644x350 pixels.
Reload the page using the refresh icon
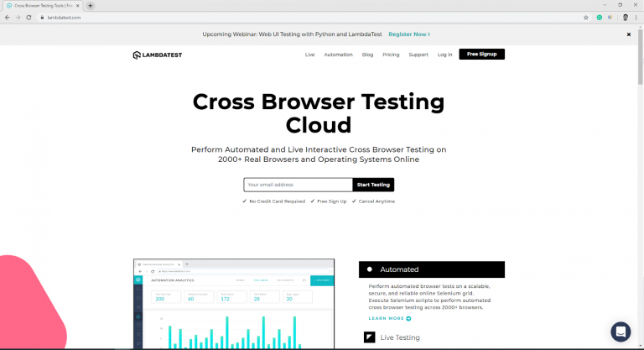click(29, 17)
